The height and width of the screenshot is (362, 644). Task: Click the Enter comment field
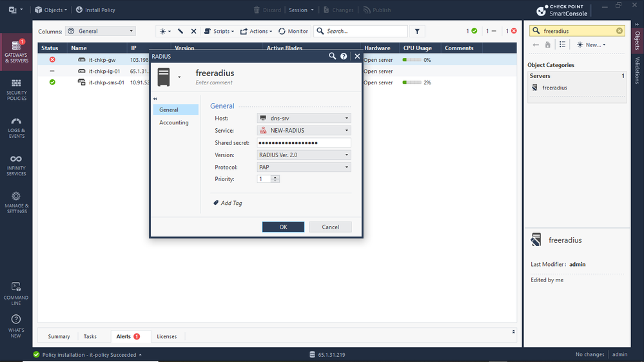coord(214,82)
